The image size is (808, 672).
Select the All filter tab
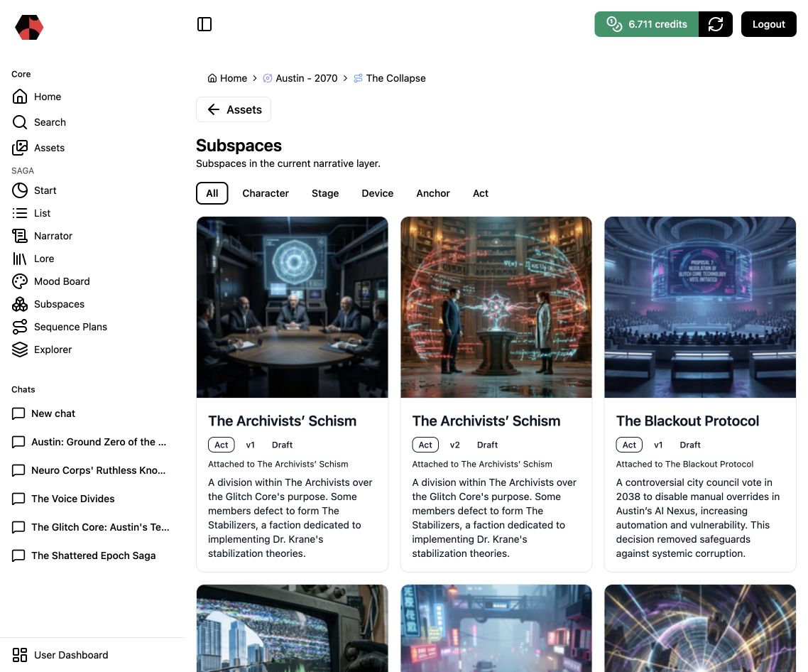point(212,193)
